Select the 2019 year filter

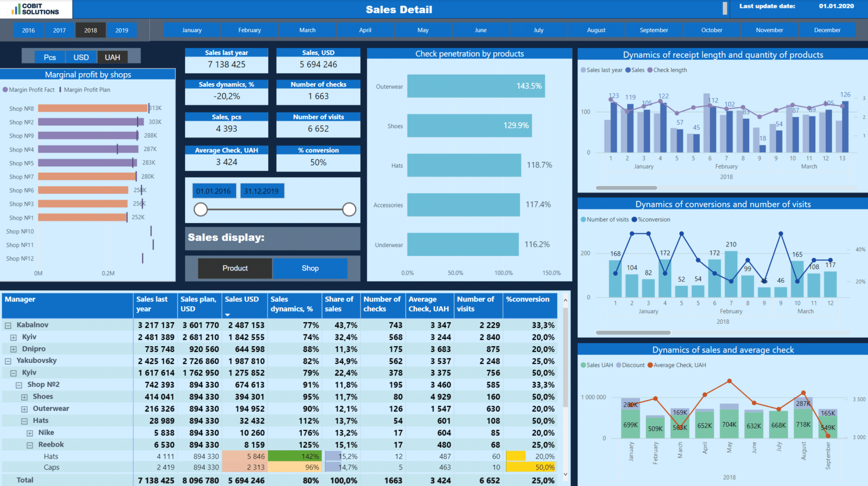coord(122,30)
